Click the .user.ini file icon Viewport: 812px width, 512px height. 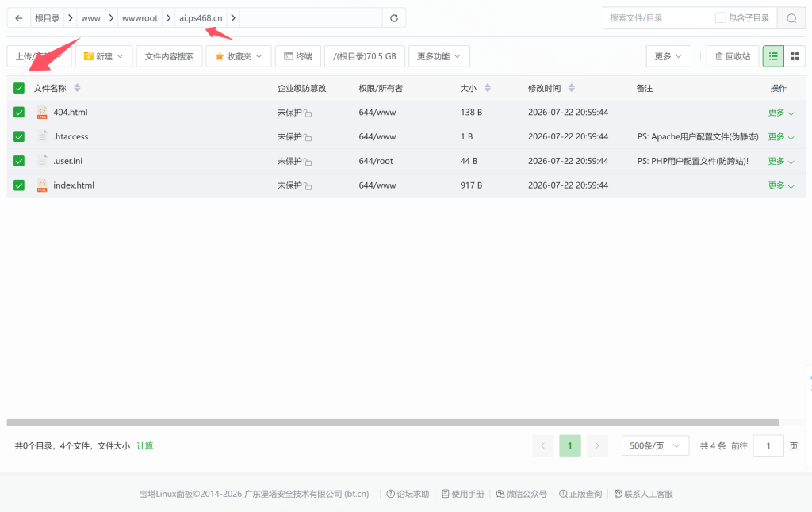click(x=42, y=161)
